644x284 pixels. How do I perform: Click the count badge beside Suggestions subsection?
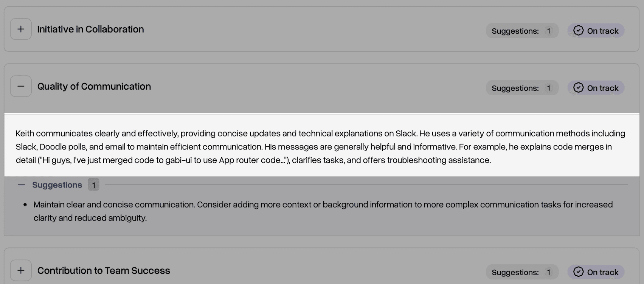93,185
